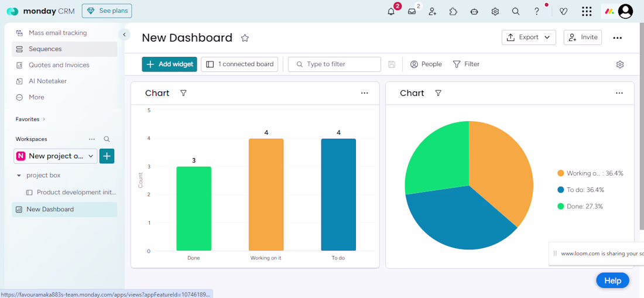Select New Dashboard in sidebar

click(64, 210)
